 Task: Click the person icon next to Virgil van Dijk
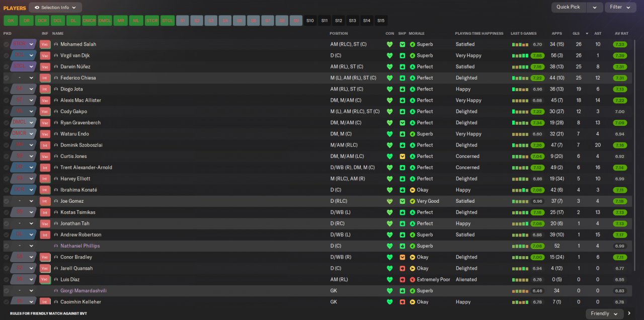click(56, 55)
